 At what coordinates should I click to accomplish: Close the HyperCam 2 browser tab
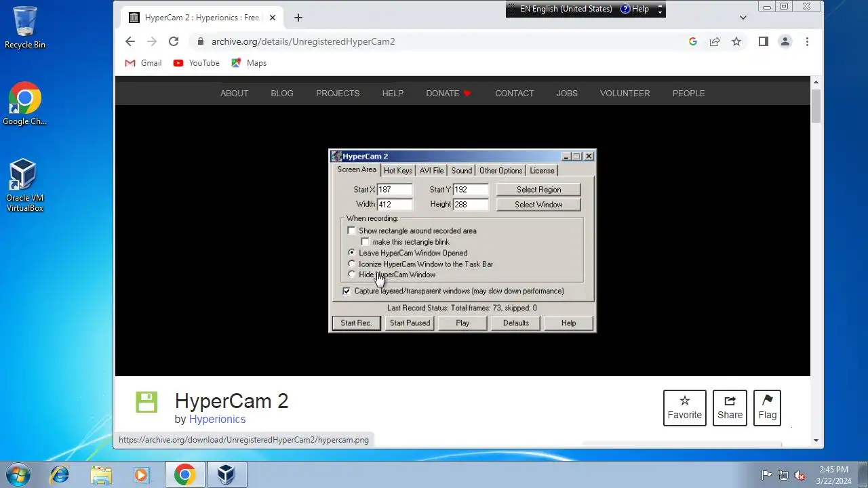(x=271, y=18)
